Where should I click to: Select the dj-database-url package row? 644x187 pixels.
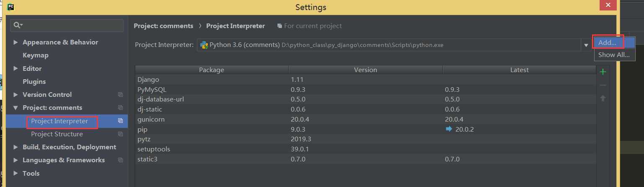point(366,99)
